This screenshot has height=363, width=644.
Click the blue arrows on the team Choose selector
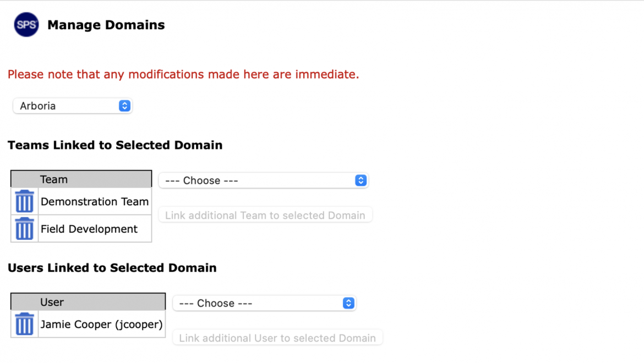point(361,180)
